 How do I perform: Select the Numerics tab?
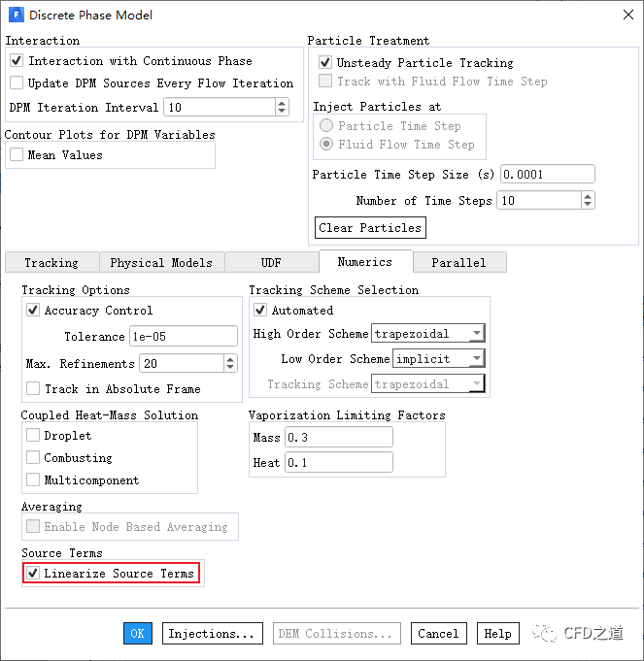click(x=365, y=262)
